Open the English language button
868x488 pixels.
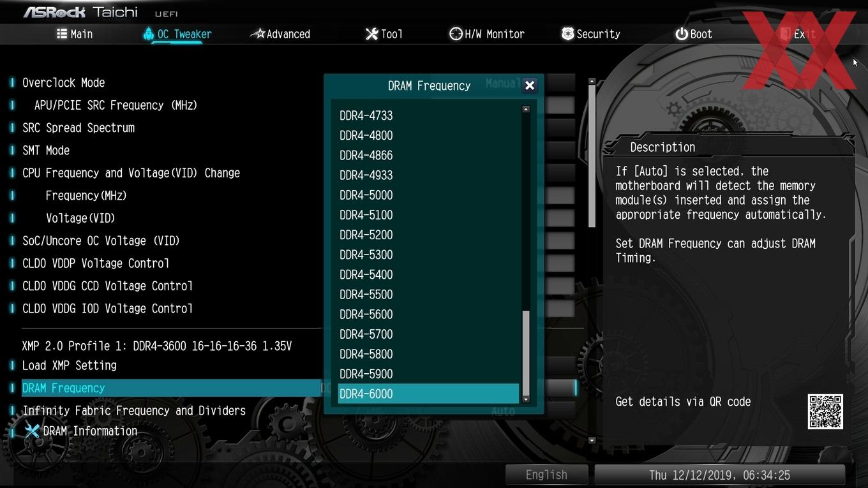[x=546, y=475]
